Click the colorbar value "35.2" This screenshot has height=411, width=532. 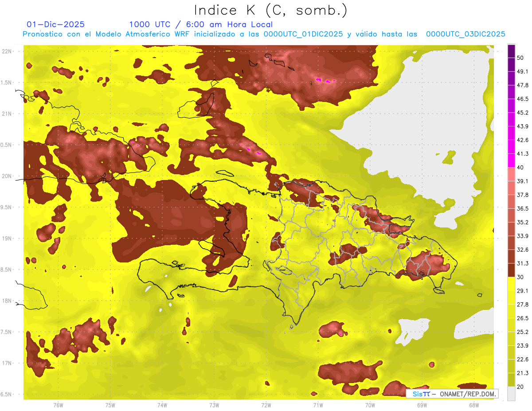523,222
